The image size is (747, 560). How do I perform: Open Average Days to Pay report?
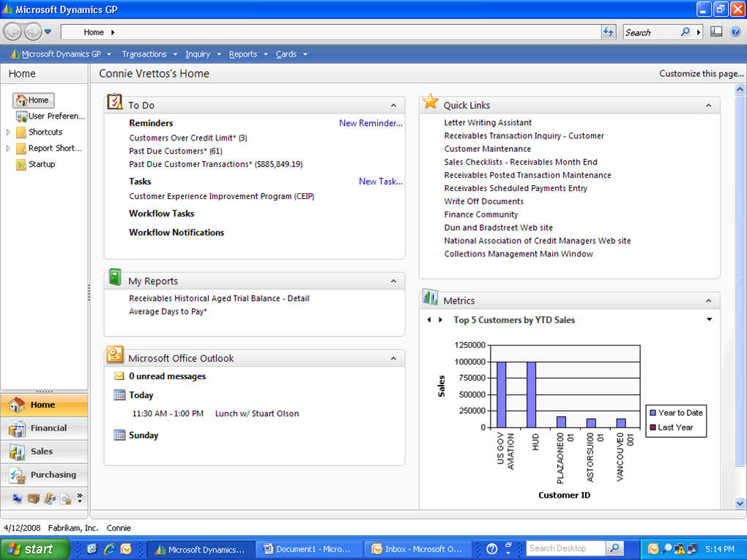168,311
